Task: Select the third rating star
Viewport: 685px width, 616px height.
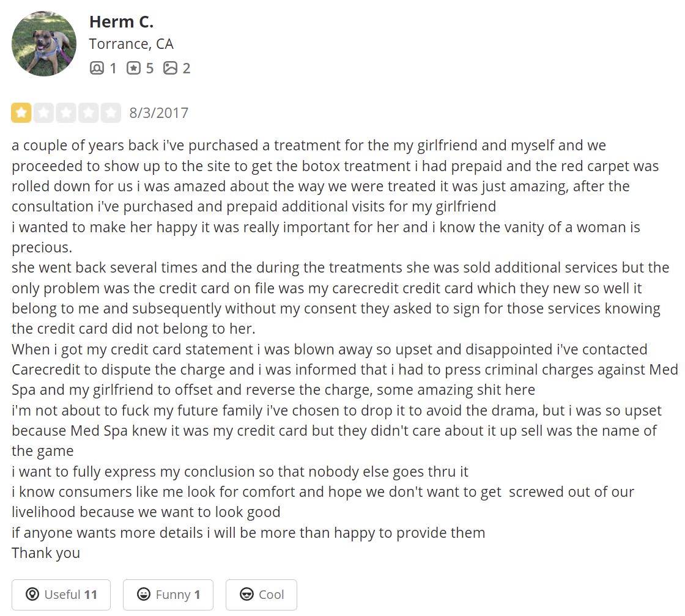Action: click(66, 112)
